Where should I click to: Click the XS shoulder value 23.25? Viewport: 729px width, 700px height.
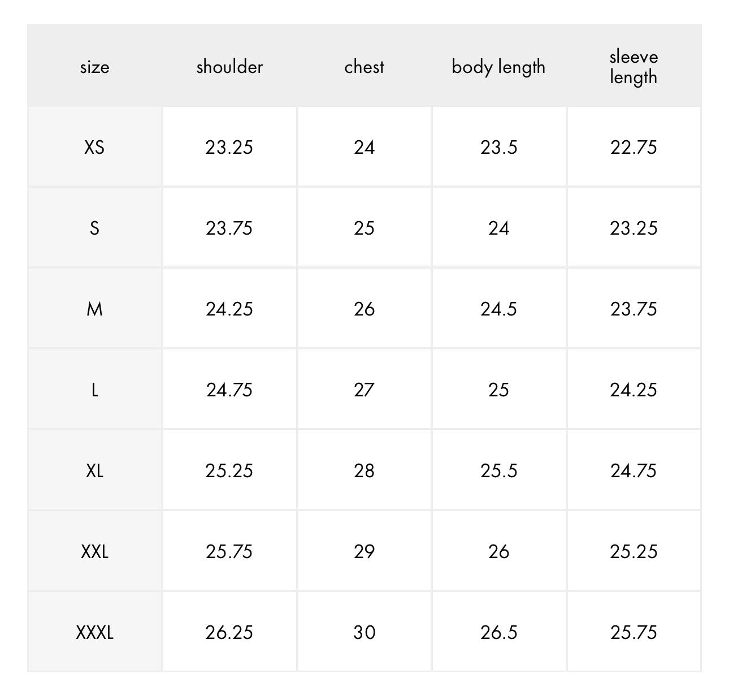pos(229,148)
